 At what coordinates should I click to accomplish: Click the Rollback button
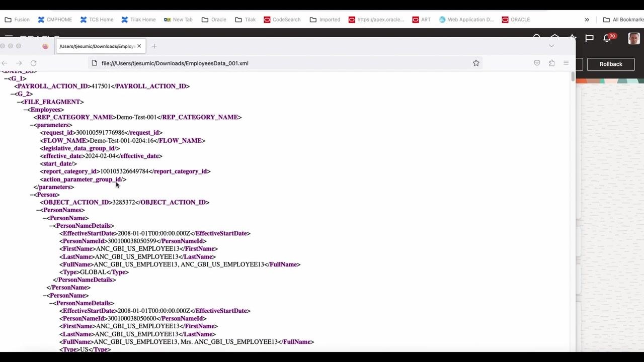[611, 64]
